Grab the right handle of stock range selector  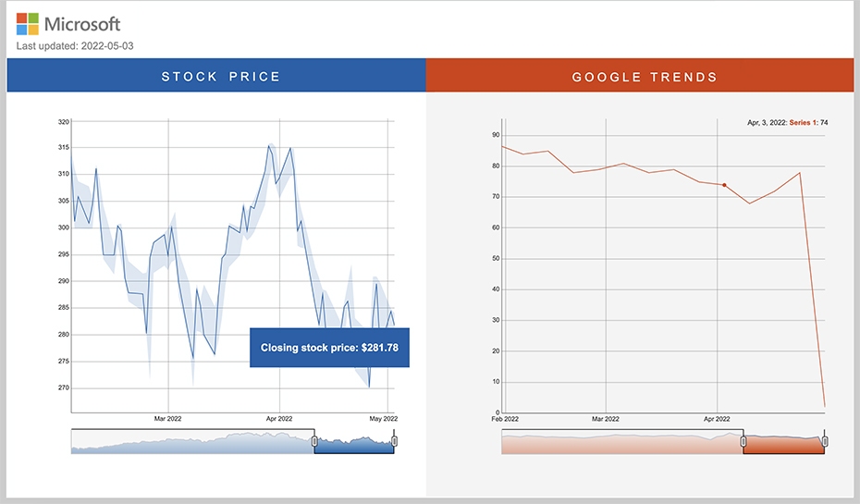(394, 441)
